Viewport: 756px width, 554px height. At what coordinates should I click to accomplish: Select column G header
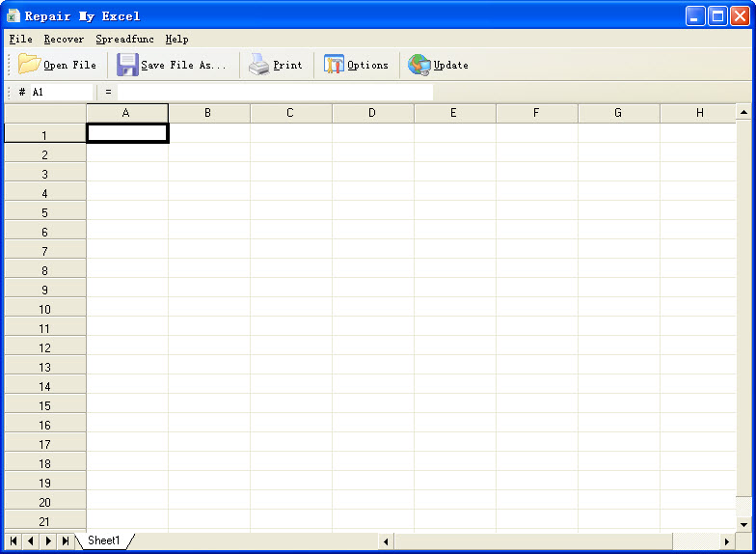pyautogui.click(x=619, y=113)
